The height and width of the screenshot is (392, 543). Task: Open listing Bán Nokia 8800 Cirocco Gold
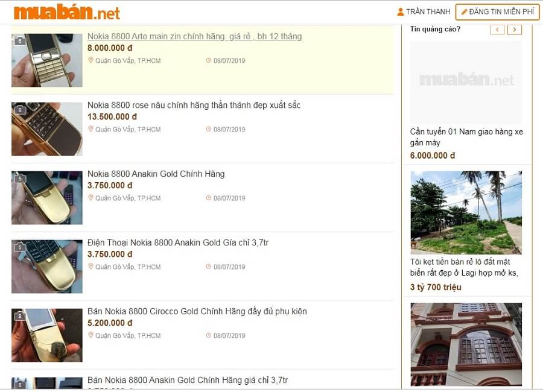pos(197,311)
